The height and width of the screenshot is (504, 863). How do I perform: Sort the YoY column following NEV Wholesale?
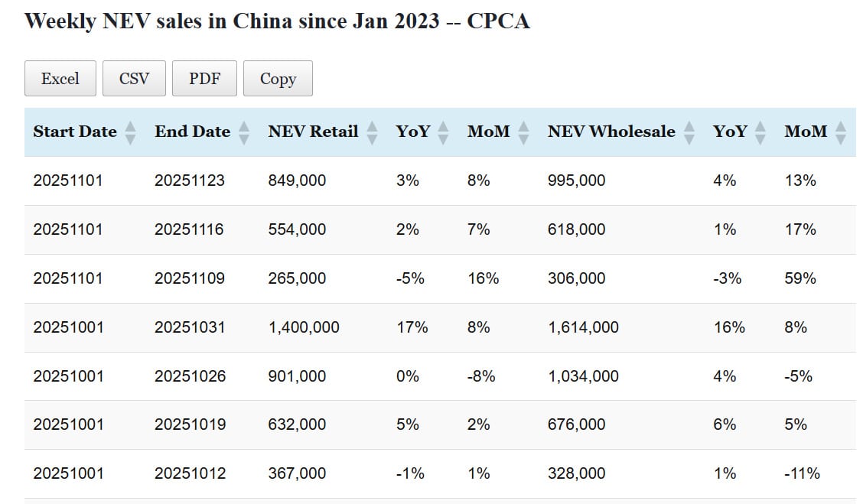tap(760, 132)
